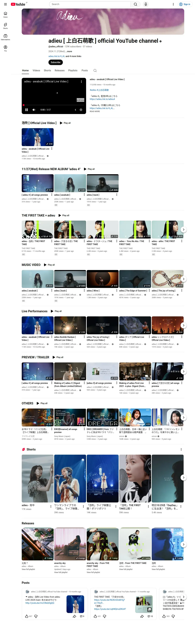
Task: Open more options for adieu [ awabuki ] in album shelf
Action: (x=84, y=195)
